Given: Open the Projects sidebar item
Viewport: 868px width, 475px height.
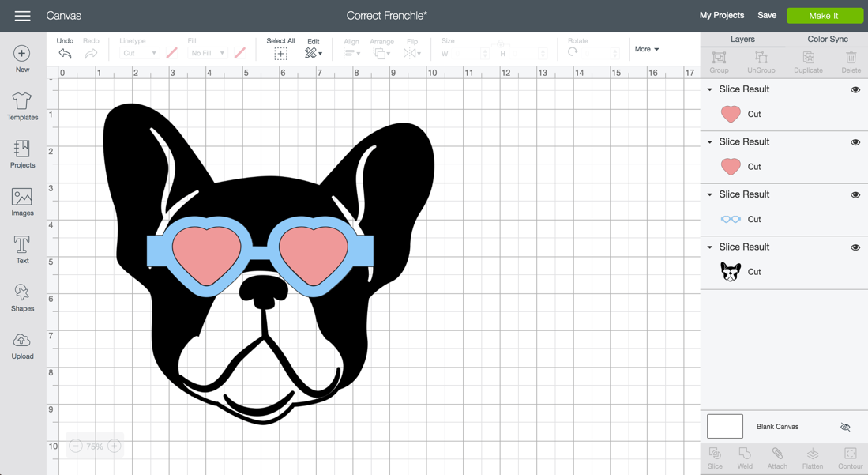Looking at the screenshot, I should pos(22,154).
